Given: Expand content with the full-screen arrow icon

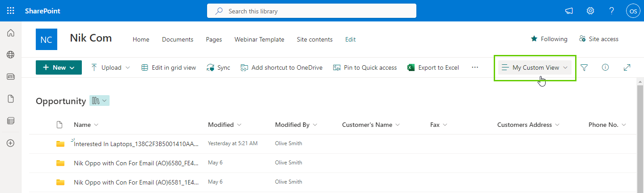Looking at the screenshot, I should [x=627, y=67].
